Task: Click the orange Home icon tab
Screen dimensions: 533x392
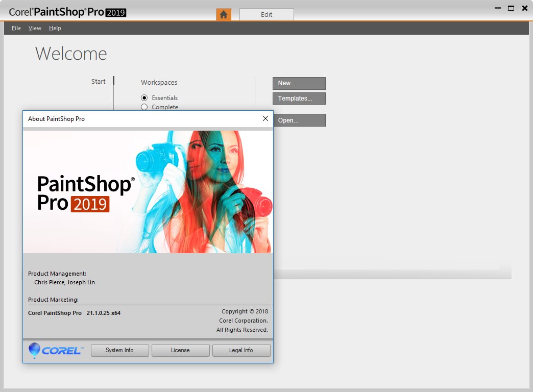Action: [x=223, y=14]
